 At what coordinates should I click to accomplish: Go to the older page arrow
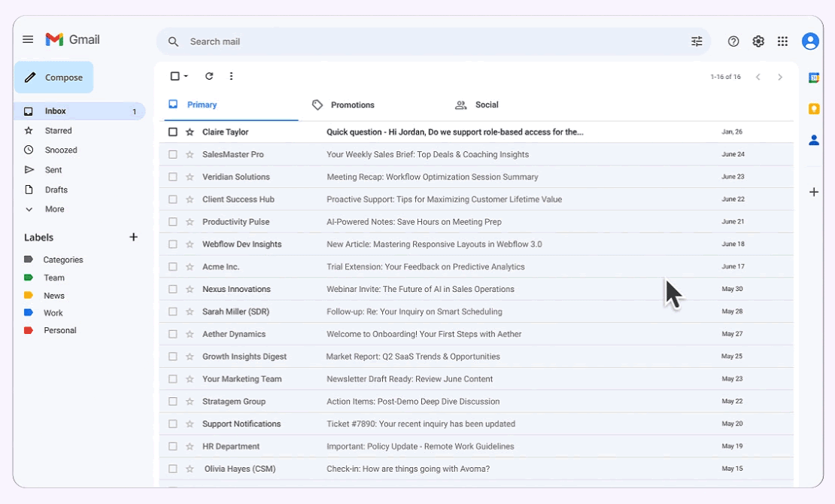780,77
